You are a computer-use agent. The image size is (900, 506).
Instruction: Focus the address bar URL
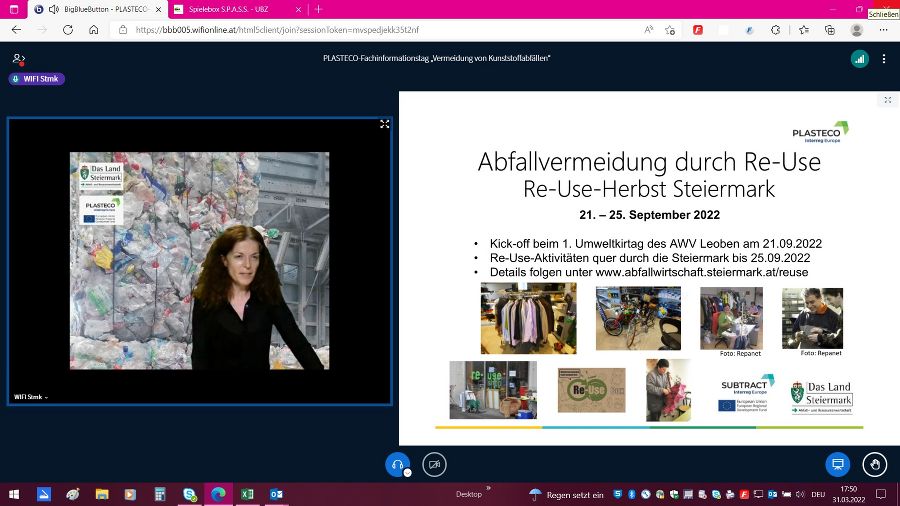(x=277, y=30)
